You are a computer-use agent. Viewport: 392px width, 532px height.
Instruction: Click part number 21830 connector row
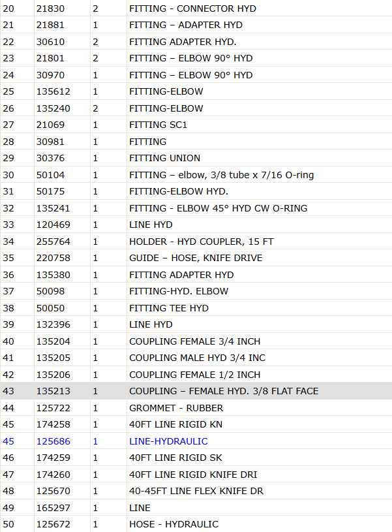pos(50,8)
